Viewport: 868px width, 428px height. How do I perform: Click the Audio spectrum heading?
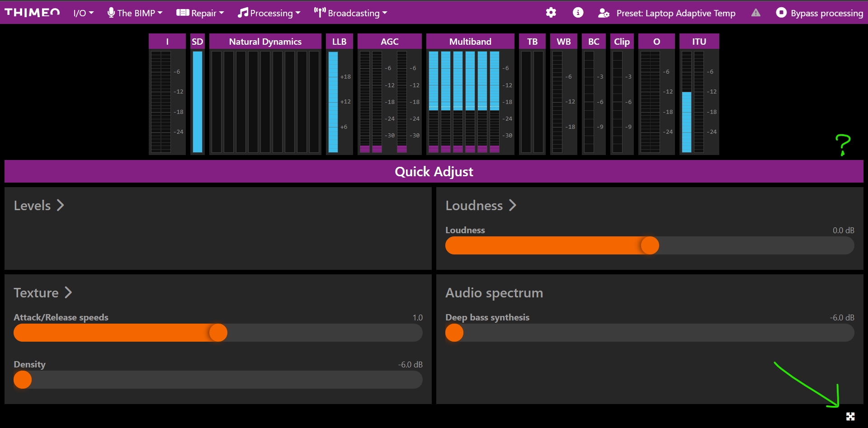pos(494,293)
